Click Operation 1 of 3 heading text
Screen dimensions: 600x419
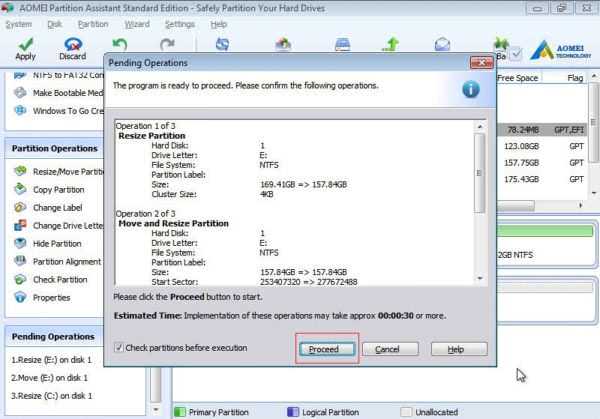click(x=145, y=126)
